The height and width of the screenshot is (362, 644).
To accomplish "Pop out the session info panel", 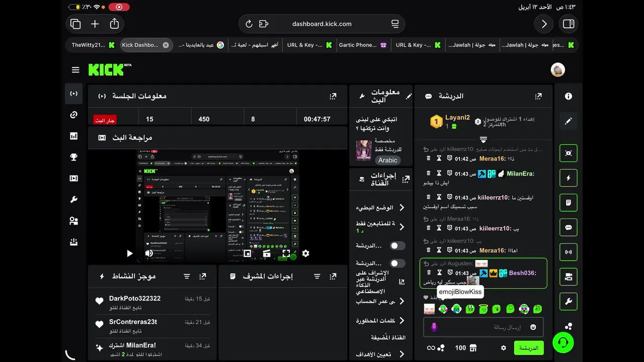I will point(333,96).
